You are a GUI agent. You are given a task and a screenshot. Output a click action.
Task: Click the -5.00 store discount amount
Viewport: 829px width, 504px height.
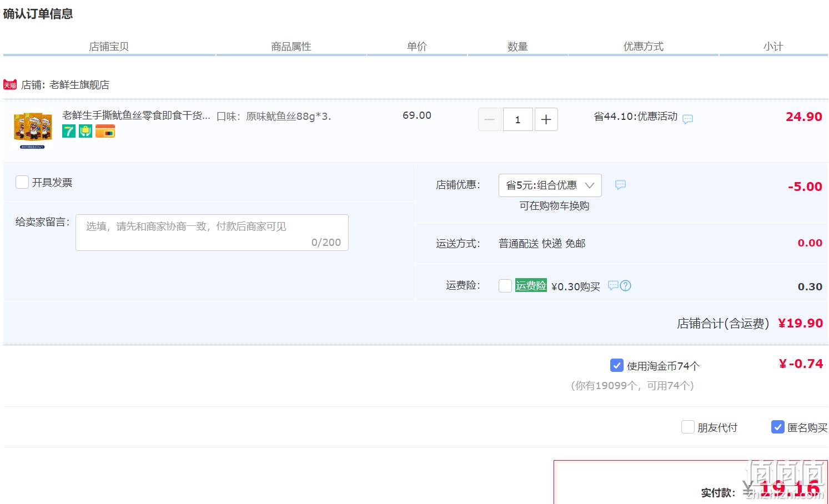click(805, 187)
